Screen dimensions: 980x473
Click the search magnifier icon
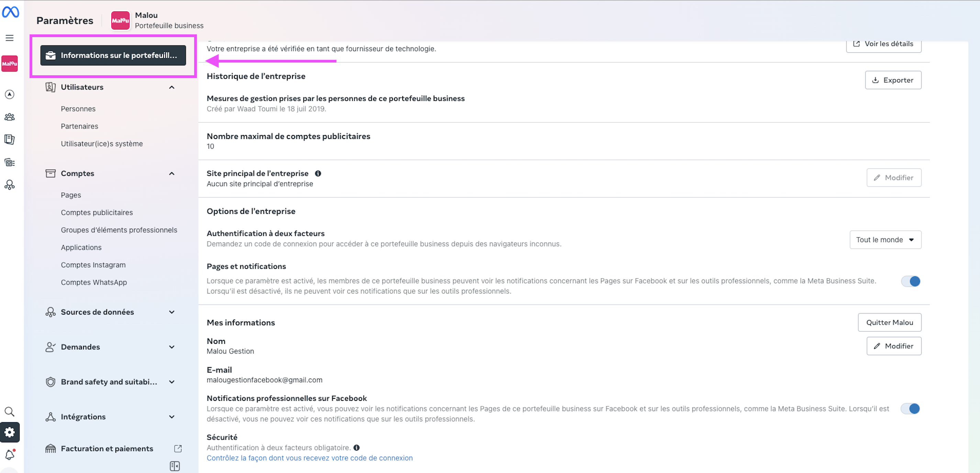coord(10,411)
